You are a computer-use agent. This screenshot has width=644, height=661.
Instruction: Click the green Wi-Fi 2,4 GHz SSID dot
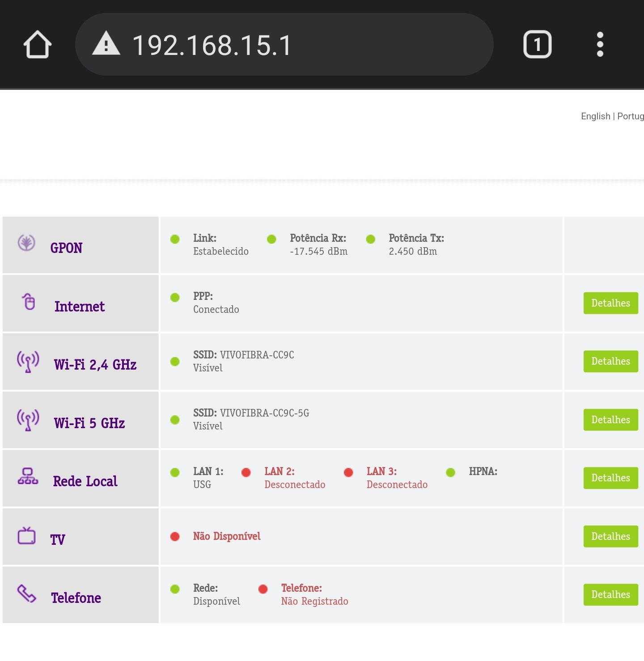[x=175, y=362]
